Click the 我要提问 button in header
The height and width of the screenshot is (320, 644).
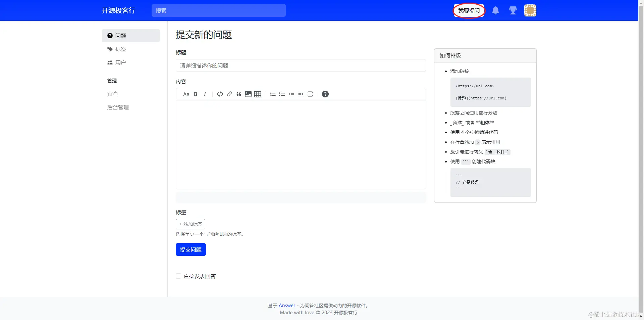[x=469, y=11]
